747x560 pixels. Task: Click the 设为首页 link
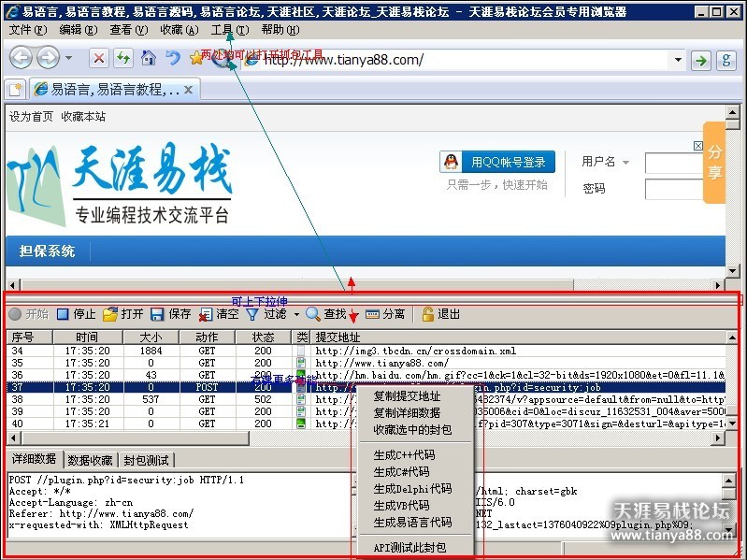tap(32, 117)
